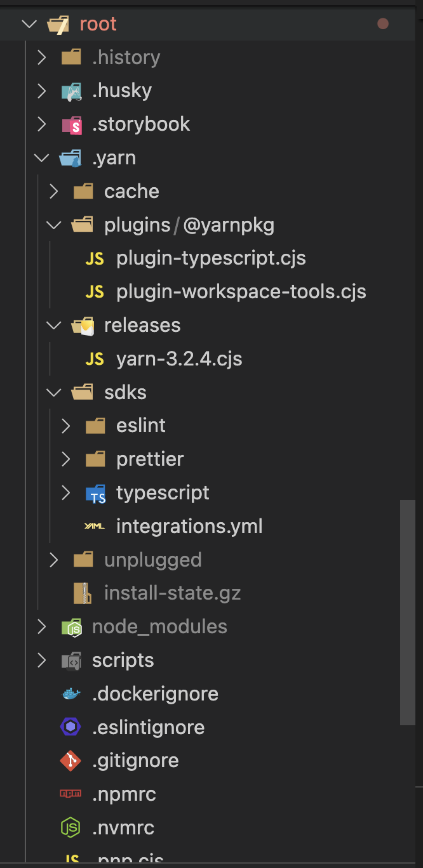This screenshot has height=868, width=423.
Task: Click the unsaved changes dot near root
Action: 382,23
